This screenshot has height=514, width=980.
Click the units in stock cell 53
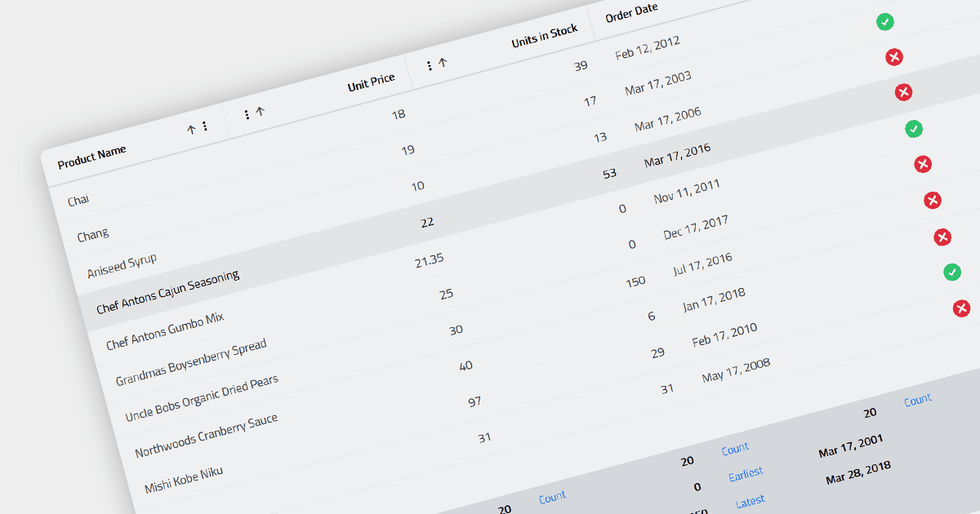coord(609,173)
